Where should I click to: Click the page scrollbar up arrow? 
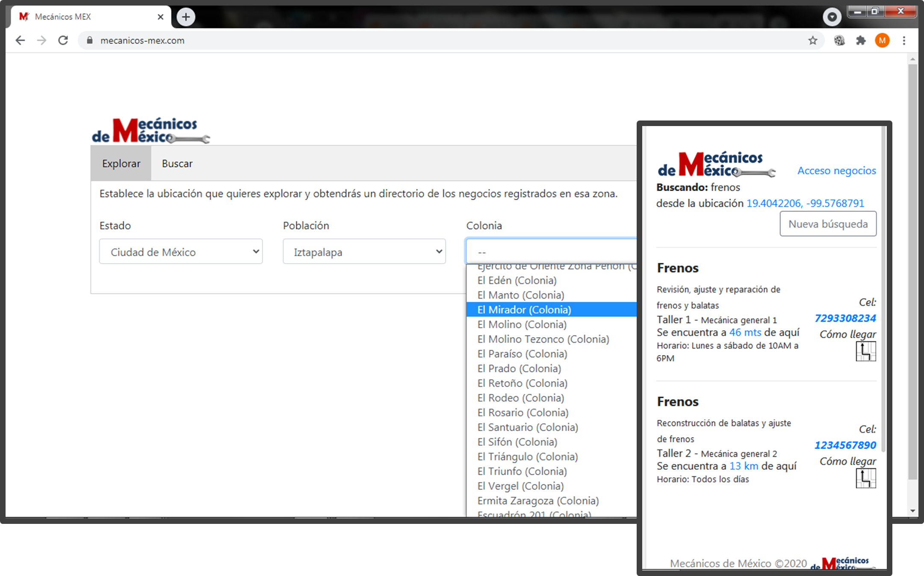click(x=912, y=59)
